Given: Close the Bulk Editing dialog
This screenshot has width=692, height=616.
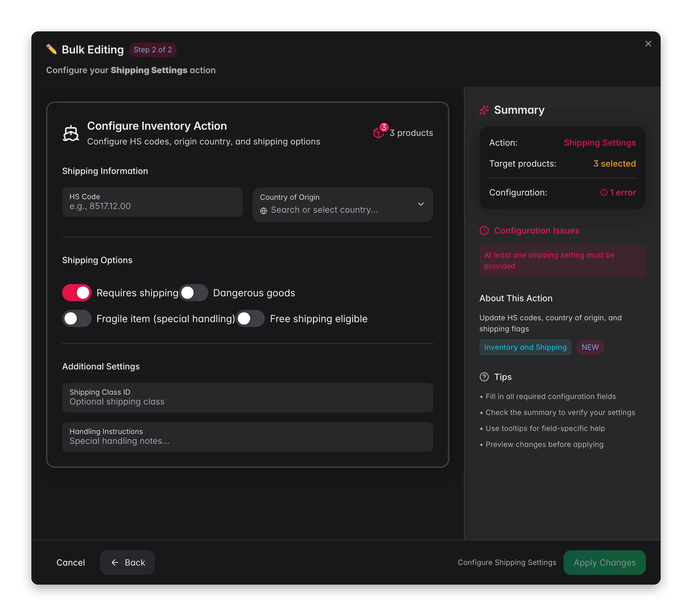Looking at the screenshot, I should (x=648, y=44).
